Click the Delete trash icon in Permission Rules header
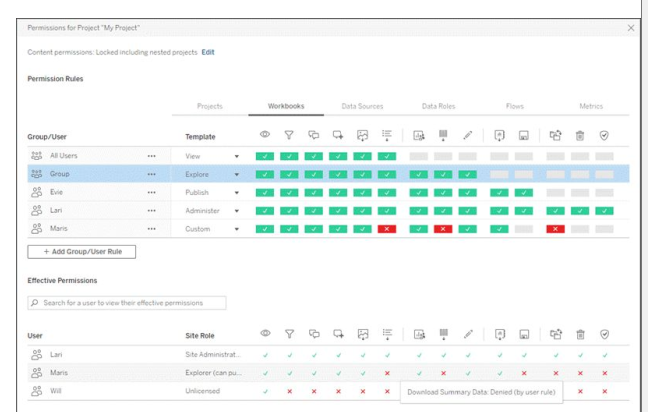Image resolution: width=648 pixels, height=412 pixels. pyautogui.click(x=580, y=136)
